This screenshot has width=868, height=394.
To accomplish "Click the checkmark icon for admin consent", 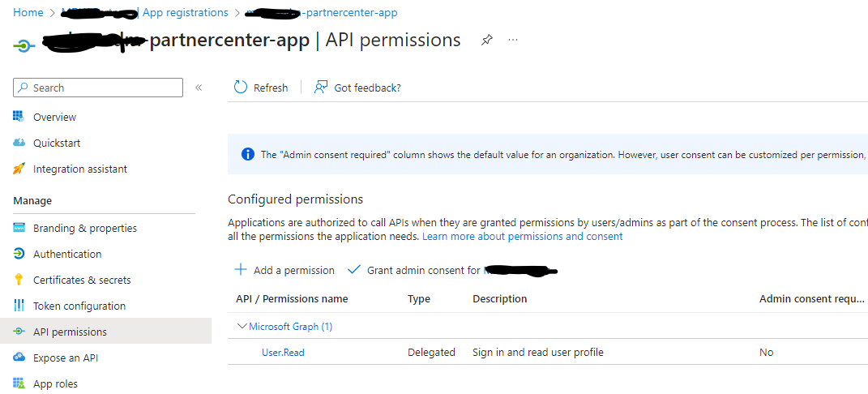I will click(353, 269).
